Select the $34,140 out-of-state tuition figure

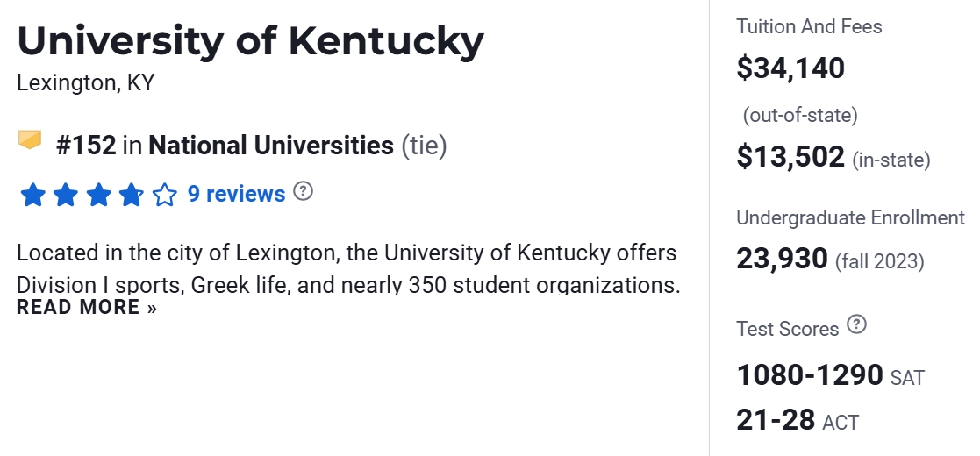point(790,68)
